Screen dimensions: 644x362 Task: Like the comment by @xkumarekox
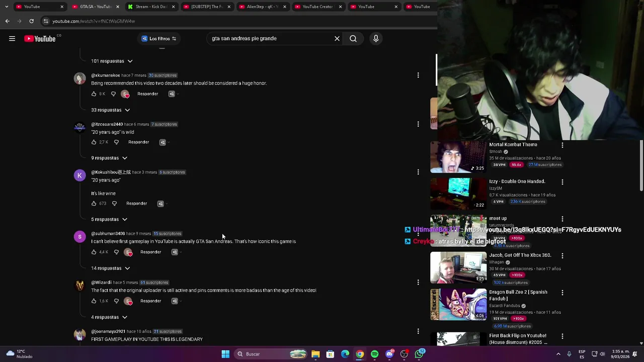click(x=94, y=94)
